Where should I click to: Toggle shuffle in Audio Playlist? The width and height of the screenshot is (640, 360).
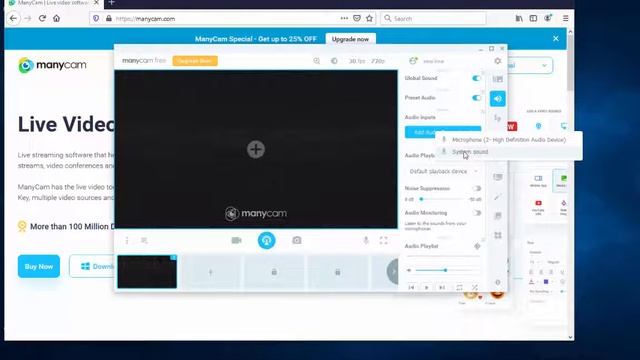pyautogui.click(x=475, y=287)
